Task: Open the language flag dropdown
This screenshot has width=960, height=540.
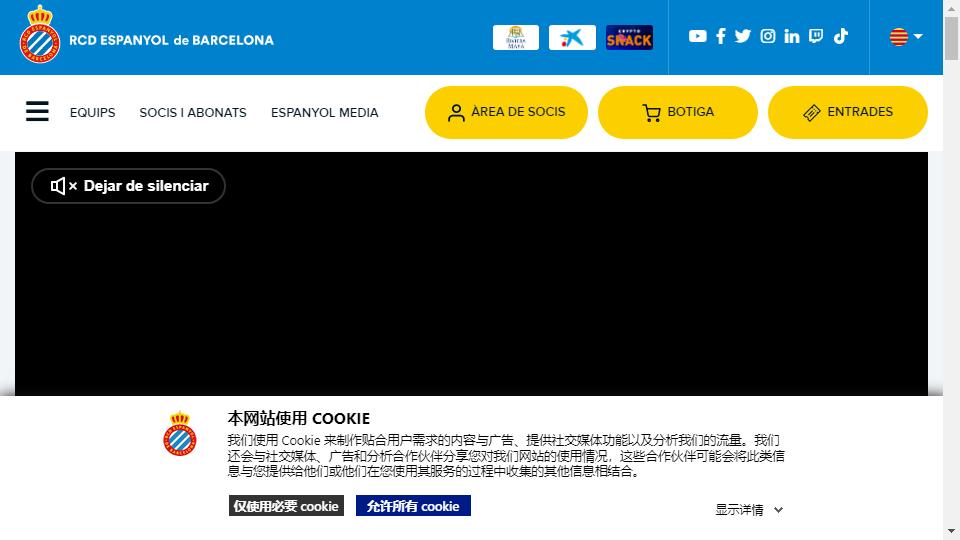Action: click(905, 37)
